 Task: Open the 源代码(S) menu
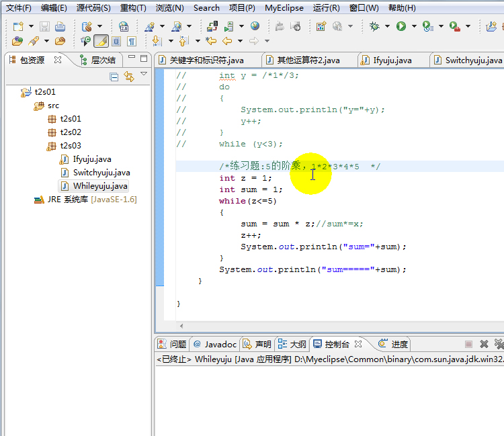(93, 8)
